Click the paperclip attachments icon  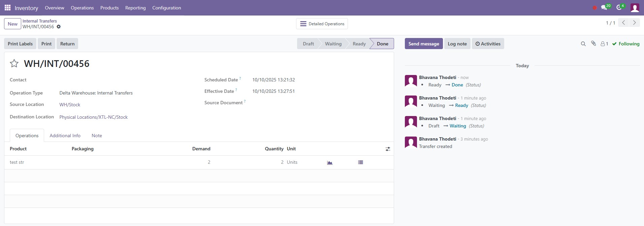coord(593,44)
